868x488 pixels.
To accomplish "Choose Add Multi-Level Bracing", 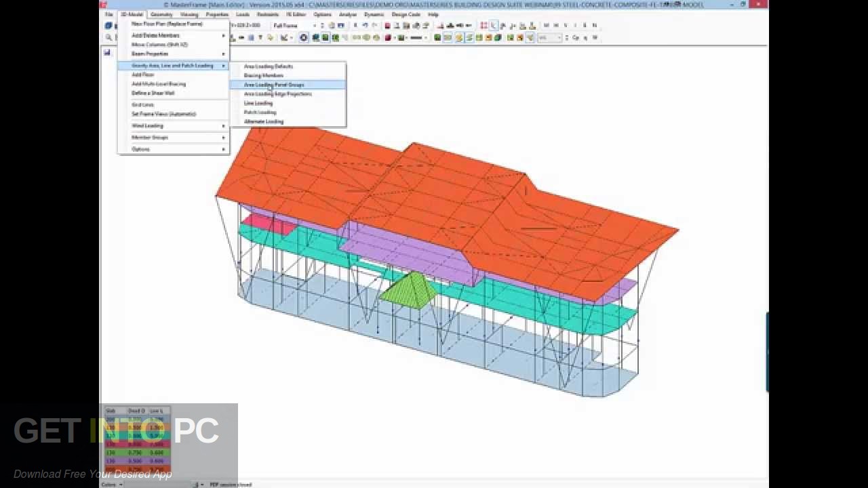I will click(159, 84).
